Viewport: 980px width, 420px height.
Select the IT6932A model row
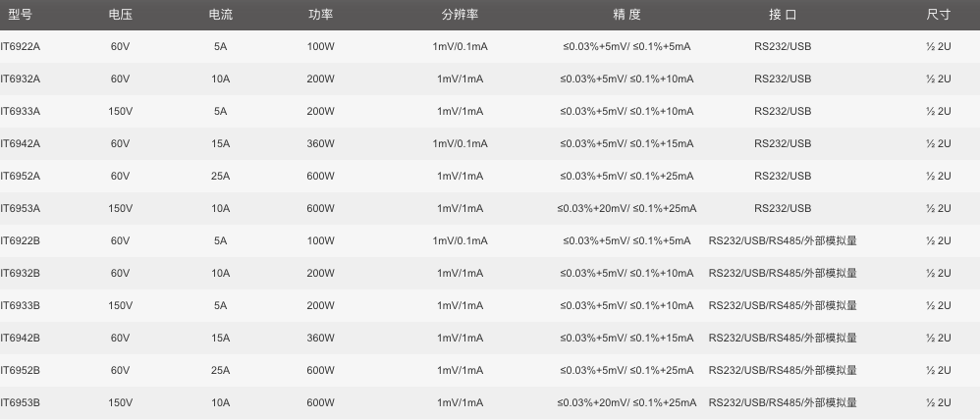tap(21, 79)
